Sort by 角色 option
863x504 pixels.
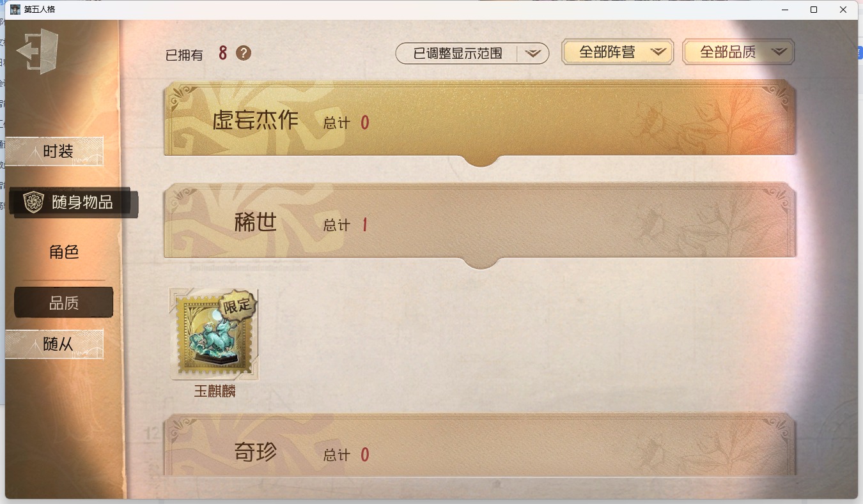(x=64, y=252)
